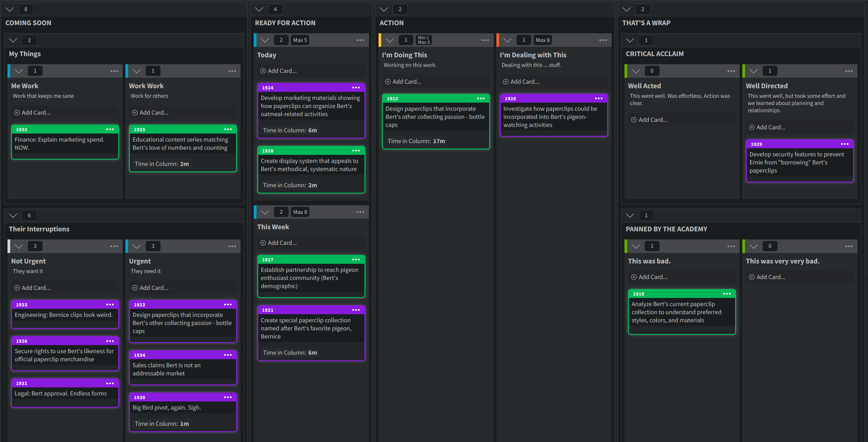Image resolution: width=868 pixels, height=442 pixels.
Task: Open the Today column's three-dot menu
Action: [x=360, y=40]
